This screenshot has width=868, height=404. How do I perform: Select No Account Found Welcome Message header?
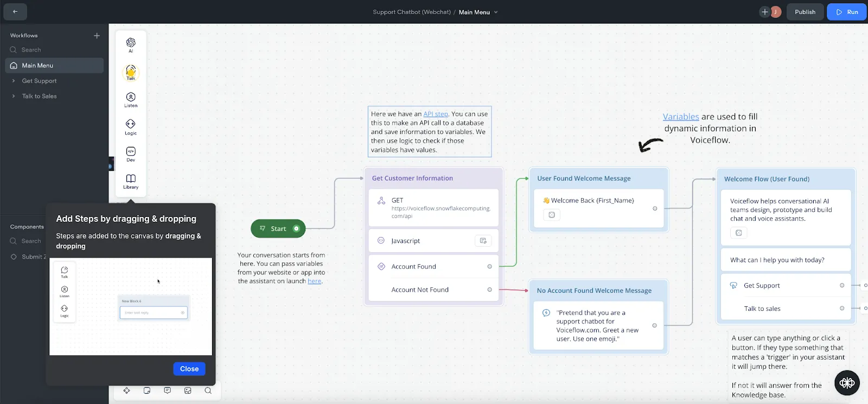594,291
